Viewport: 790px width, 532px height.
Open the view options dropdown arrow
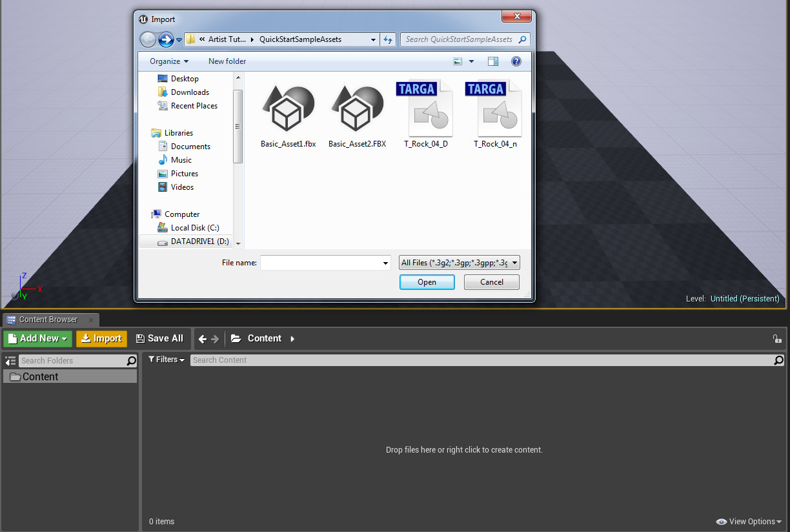point(471,61)
